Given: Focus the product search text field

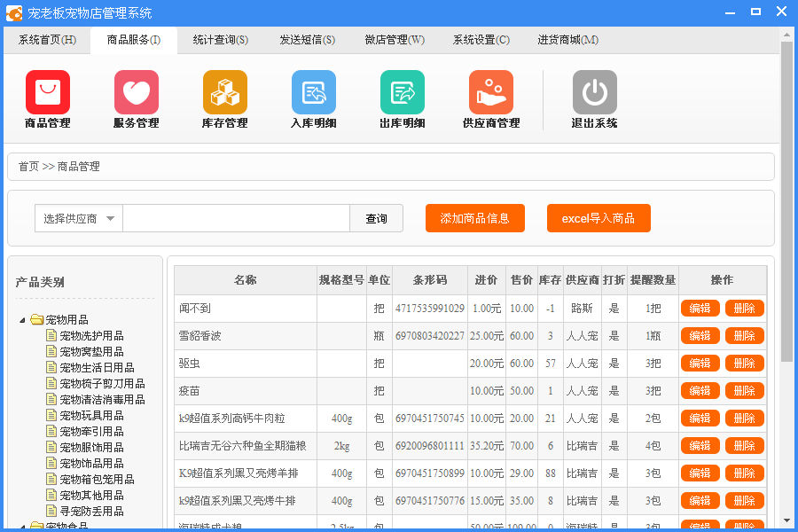Looking at the screenshot, I should (236, 218).
